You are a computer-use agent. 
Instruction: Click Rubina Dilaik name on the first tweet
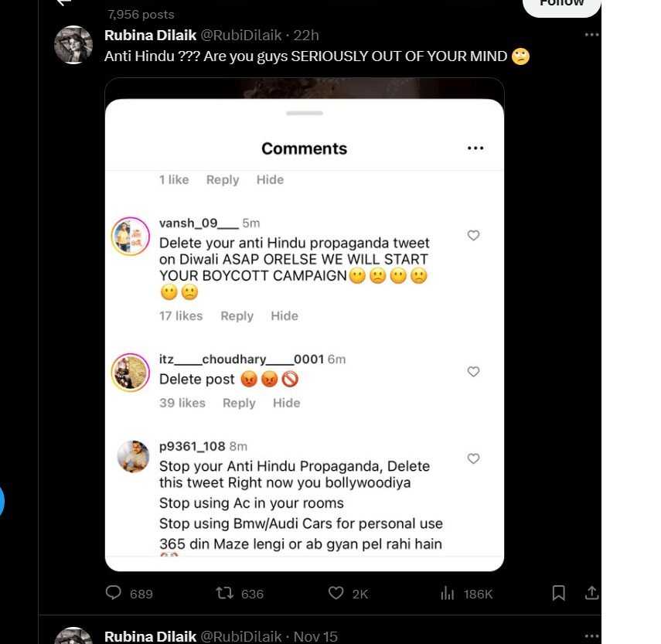pos(150,36)
